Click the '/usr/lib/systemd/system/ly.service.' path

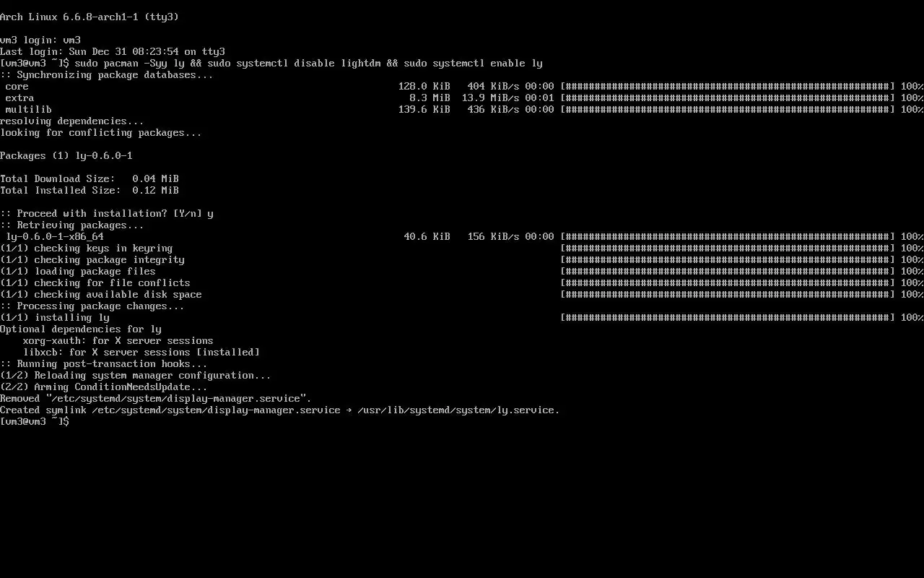pos(459,410)
